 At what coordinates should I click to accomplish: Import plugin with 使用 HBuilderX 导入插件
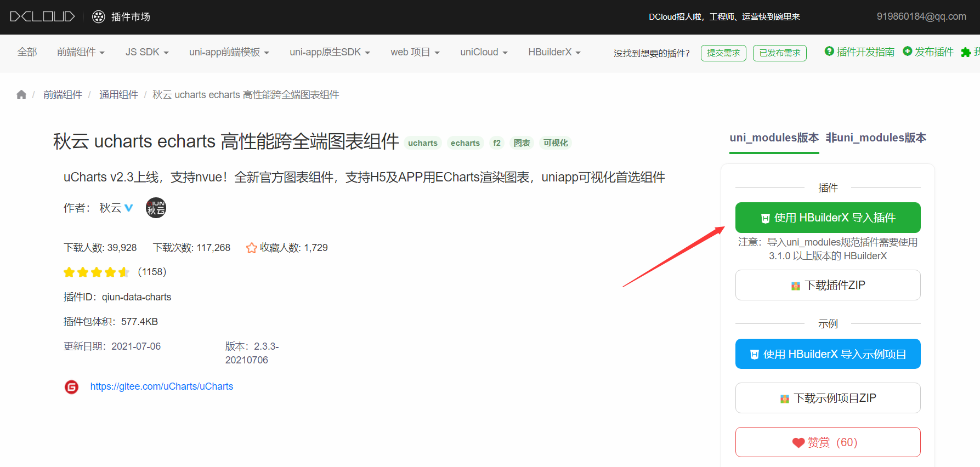[x=828, y=218]
